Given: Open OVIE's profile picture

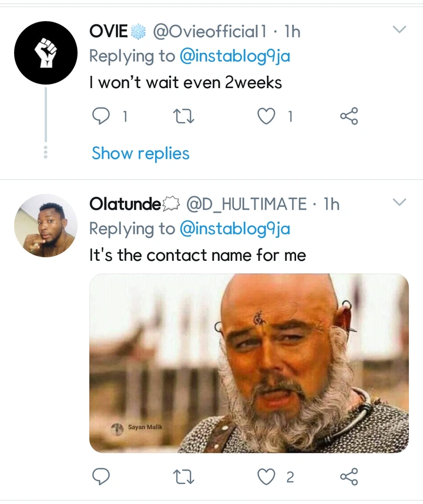Looking at the screenshot, I should point(46,53).
